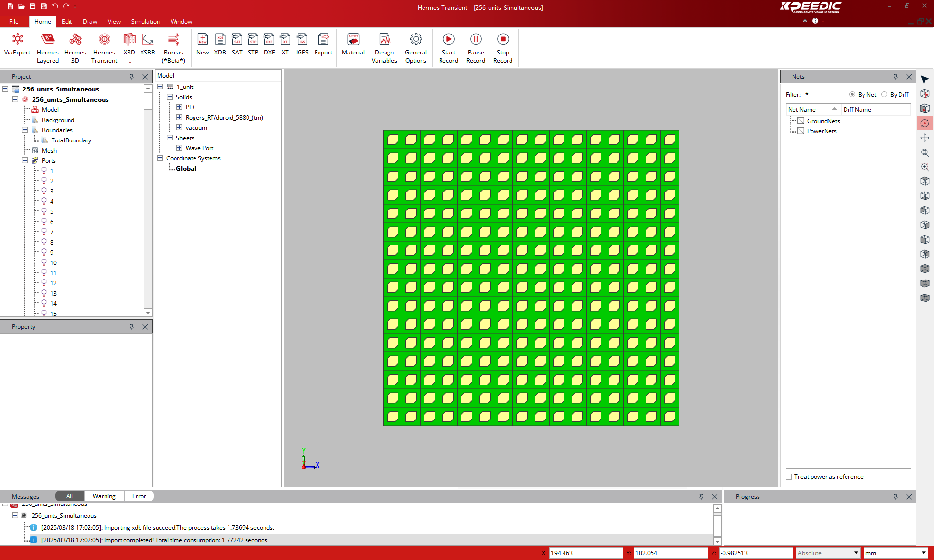
Task: Pin the Nets panel
Action: coord(896,77)
